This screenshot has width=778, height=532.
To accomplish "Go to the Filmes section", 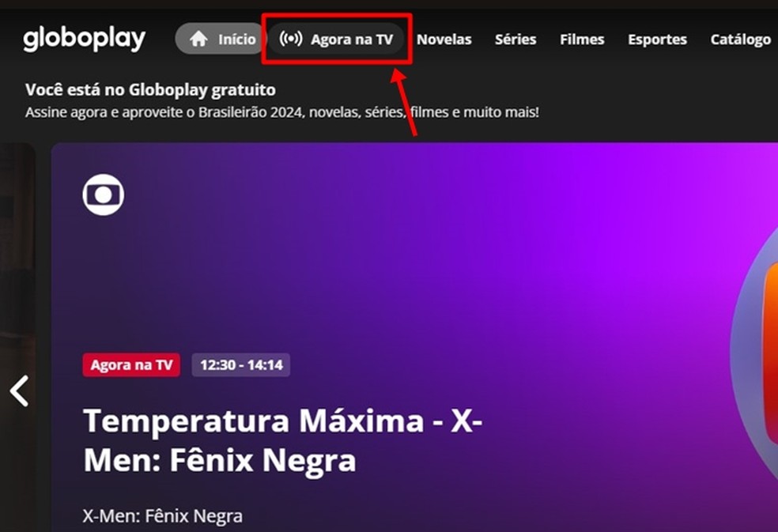I will pyautogui.click(x=582, y=40).
